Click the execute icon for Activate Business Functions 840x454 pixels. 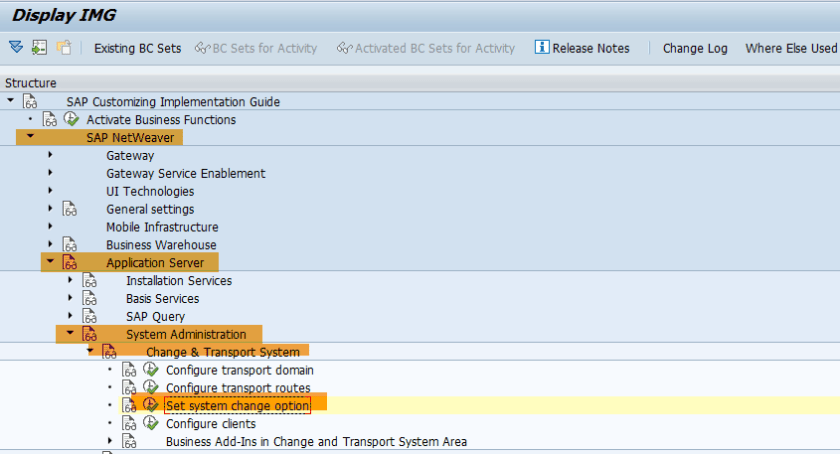click(71, 119)
